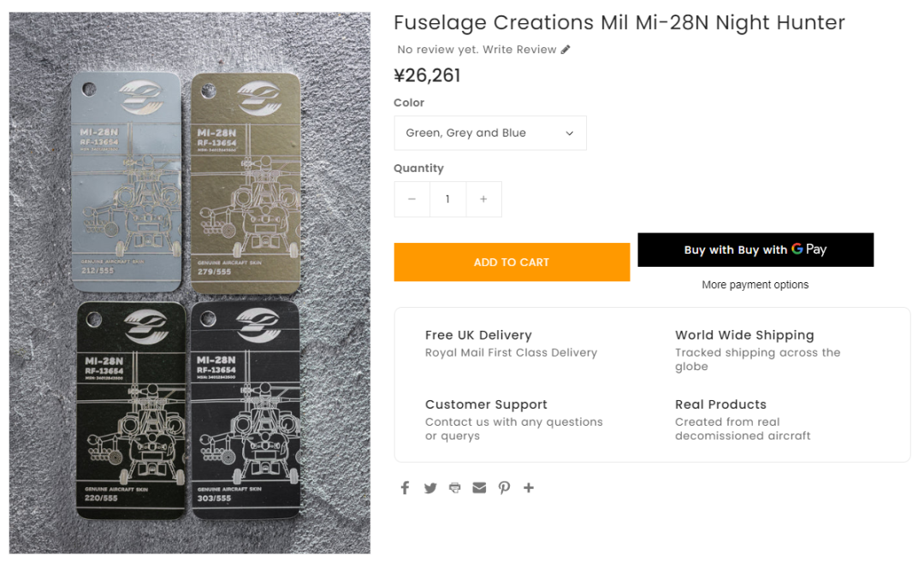Share product via email icon
The width and height of the screenshot is (924, 566).
(x=479, y=487)
